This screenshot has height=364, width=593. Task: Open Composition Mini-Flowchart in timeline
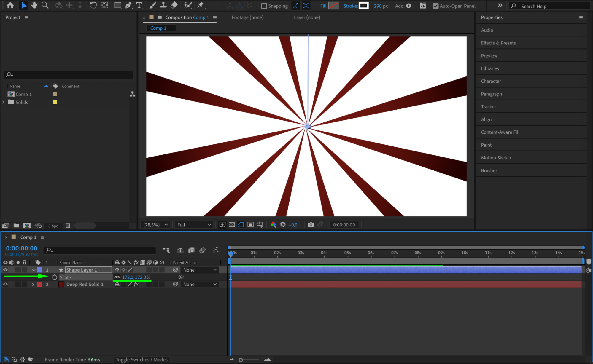click(166, 250)
